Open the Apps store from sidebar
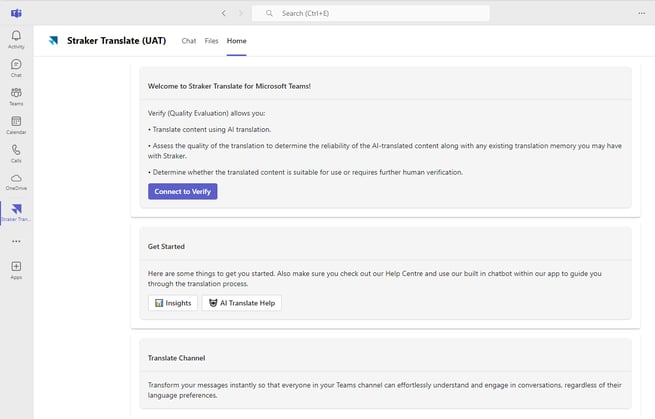The height and width of the screenshot is (419, 655). [x=16, y=270]
